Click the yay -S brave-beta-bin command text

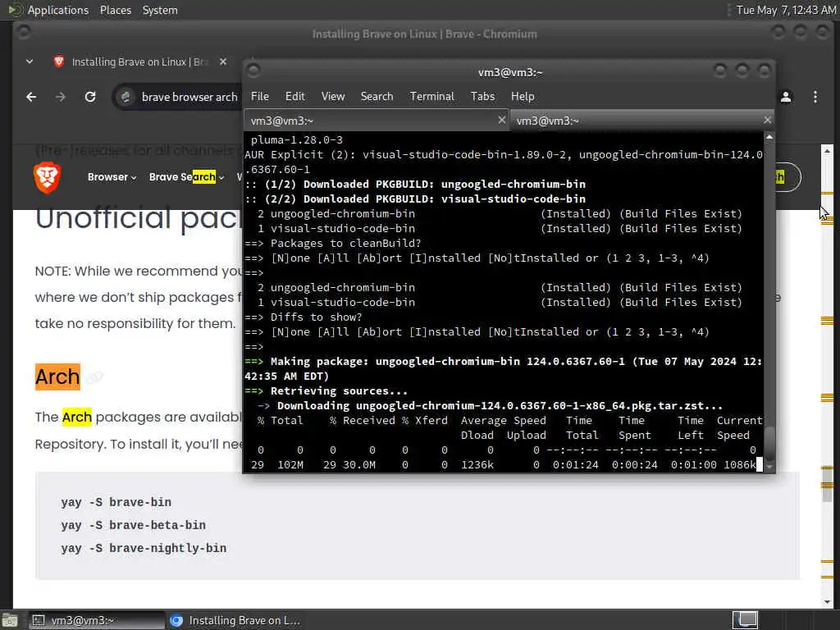134,526
